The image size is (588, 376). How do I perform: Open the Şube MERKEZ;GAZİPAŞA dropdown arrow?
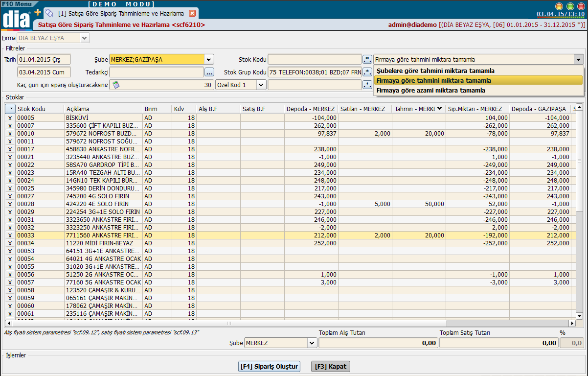(209, 59)
